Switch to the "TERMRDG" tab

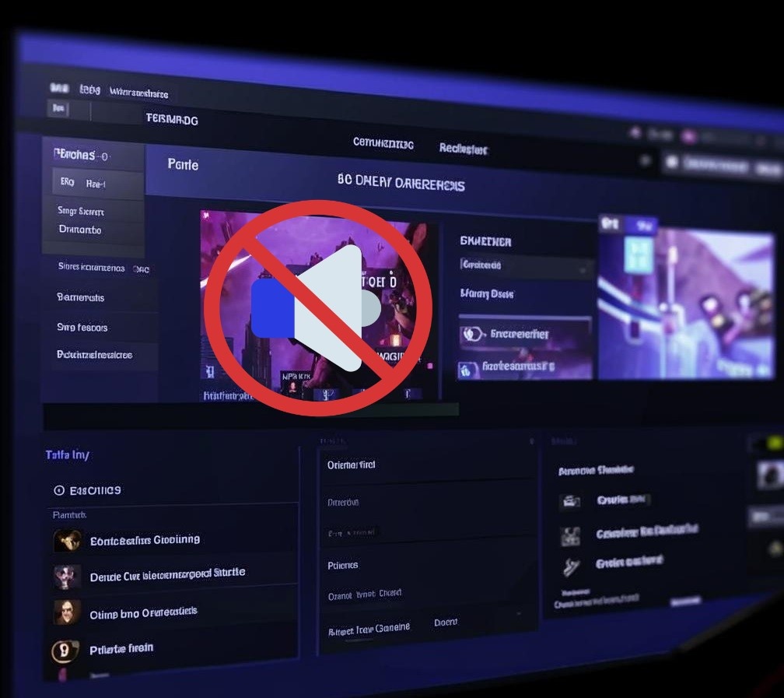pyautogui.click(x=171, y=119)
